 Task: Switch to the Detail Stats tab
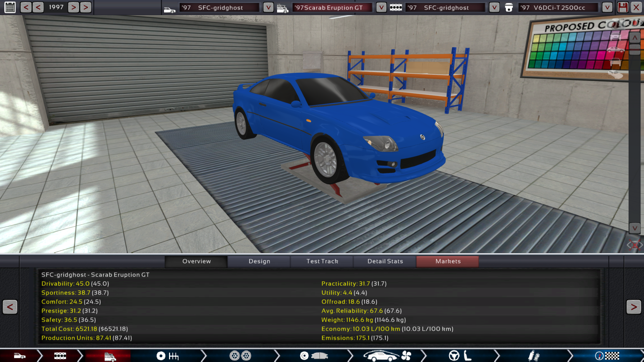(385, 261)
